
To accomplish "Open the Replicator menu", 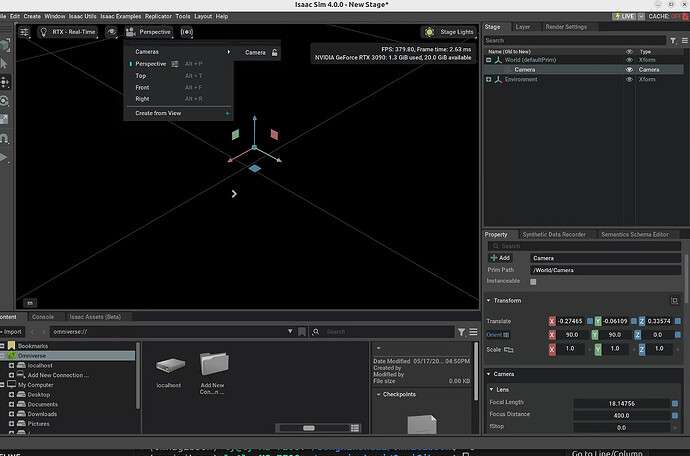I will point(158,16).
